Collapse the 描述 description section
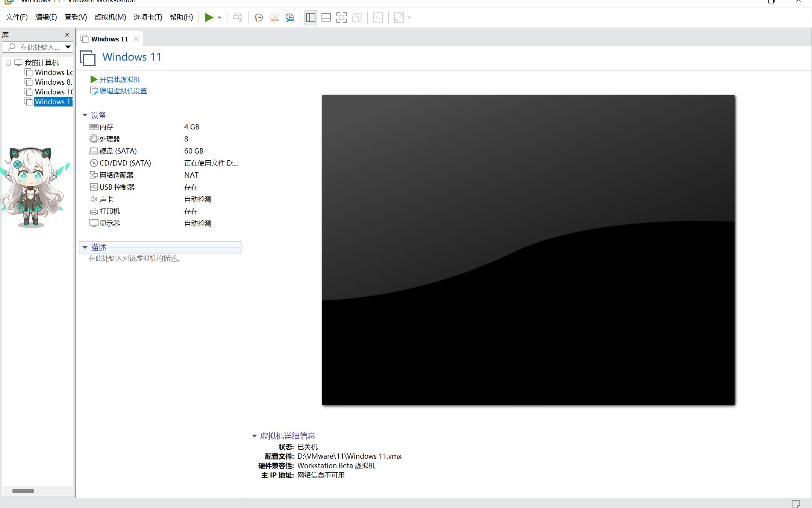Viewport: 812px width, 508px height. tap(85, 247)
